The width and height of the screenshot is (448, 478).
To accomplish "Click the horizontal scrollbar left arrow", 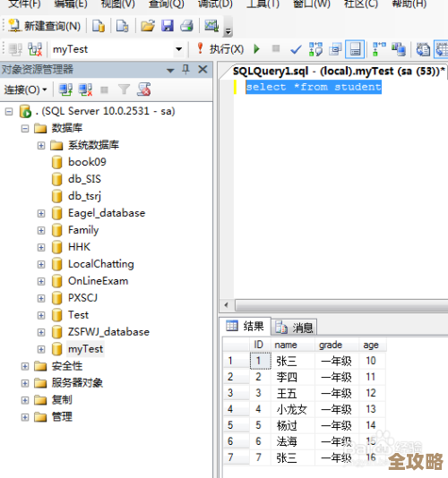I will tap(227, 305).
